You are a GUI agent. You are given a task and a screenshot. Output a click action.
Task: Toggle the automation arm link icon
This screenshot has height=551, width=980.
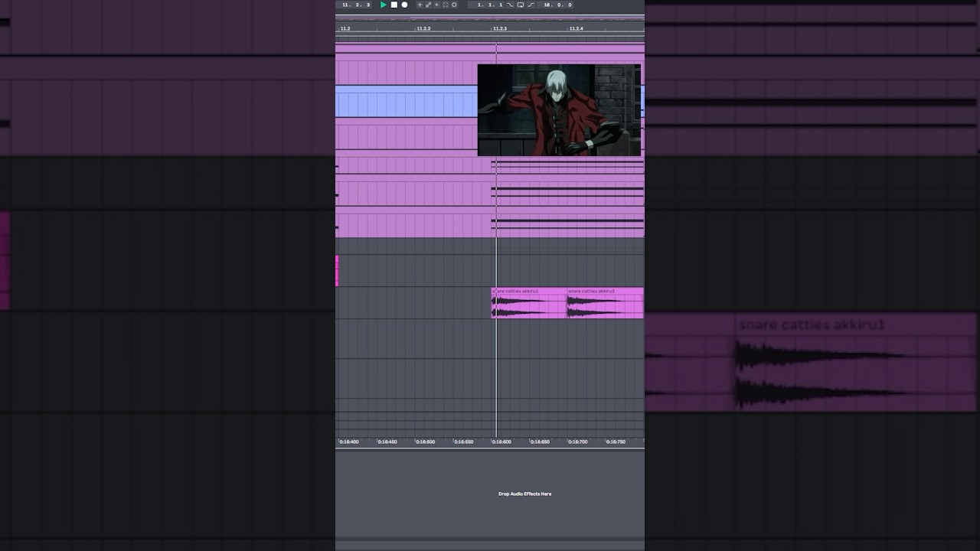point(428,5)
